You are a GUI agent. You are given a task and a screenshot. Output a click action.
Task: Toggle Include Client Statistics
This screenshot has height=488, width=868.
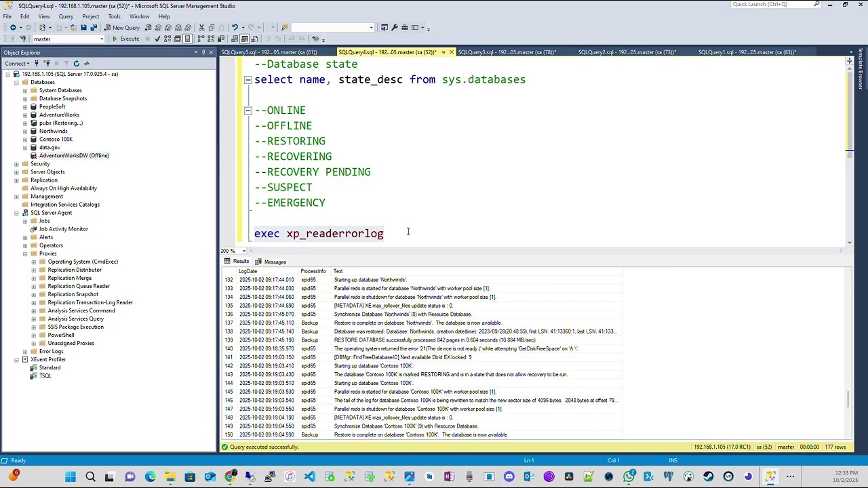click(221, 39)
